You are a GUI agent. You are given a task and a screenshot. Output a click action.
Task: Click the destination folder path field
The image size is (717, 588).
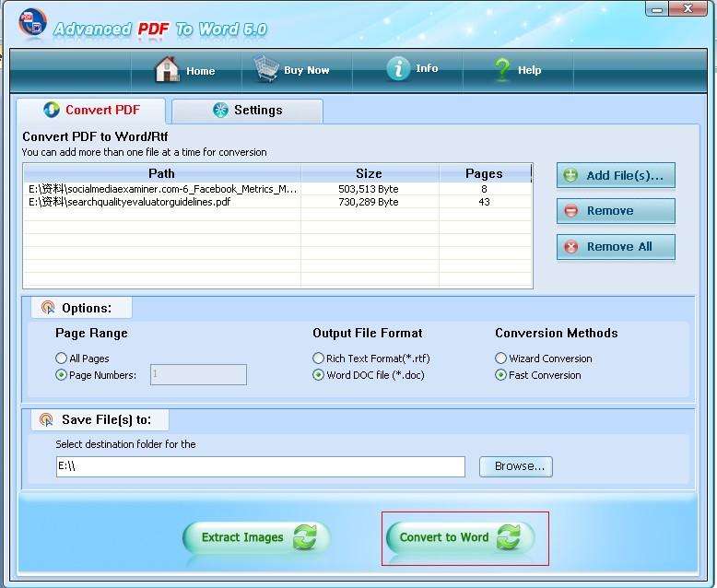(261, 466)
